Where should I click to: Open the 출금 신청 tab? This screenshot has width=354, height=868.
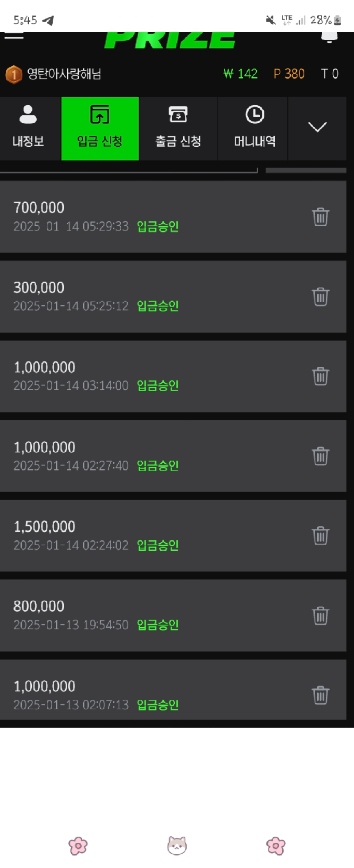(x=178, y=127)
